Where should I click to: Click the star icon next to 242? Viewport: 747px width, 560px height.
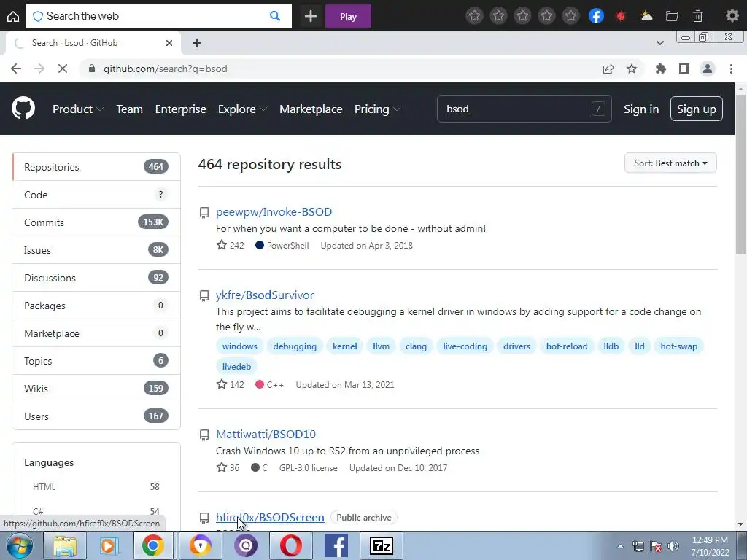(x=222, y=245)
